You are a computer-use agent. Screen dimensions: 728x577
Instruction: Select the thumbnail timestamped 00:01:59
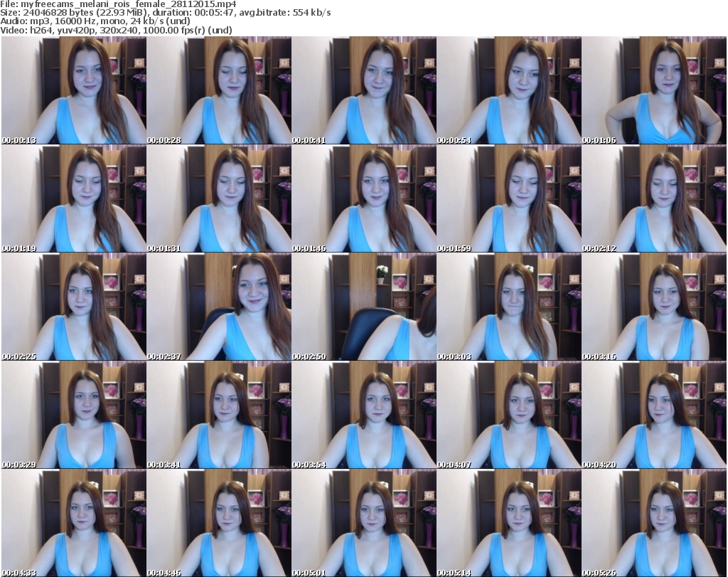[509, 198]
